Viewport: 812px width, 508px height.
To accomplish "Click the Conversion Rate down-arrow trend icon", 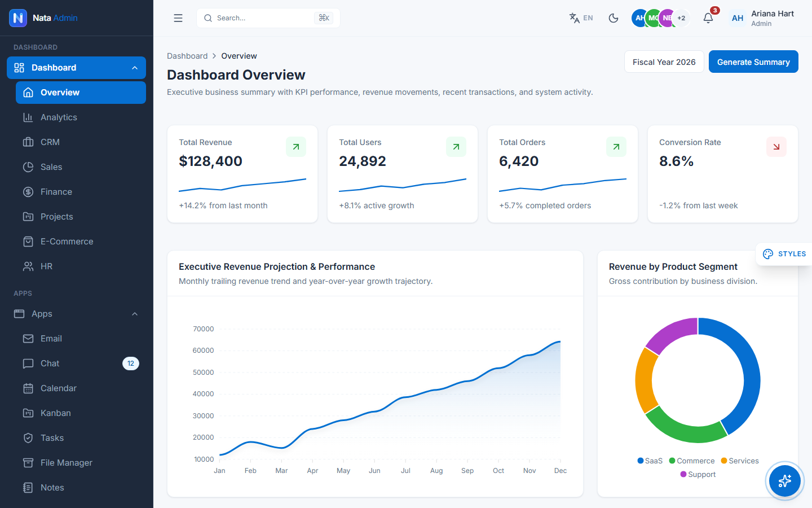I will tap(776, 147).
